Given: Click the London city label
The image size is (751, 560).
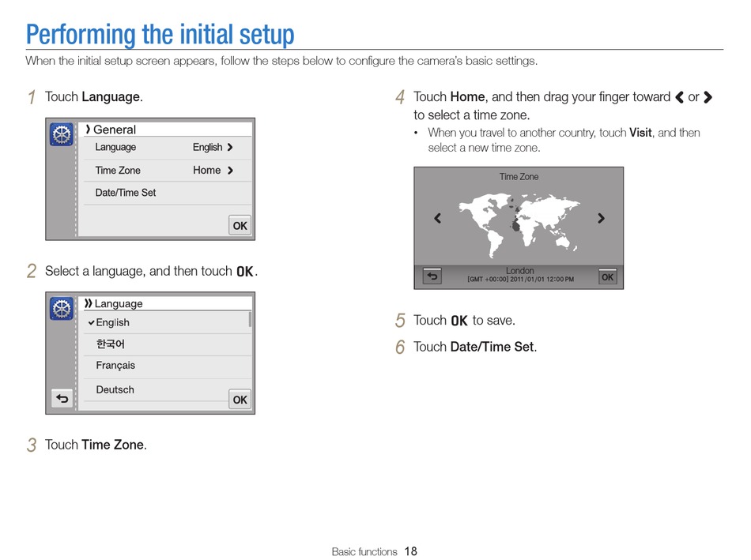Looking at the screenshot, I should click(x=519, y=270).
